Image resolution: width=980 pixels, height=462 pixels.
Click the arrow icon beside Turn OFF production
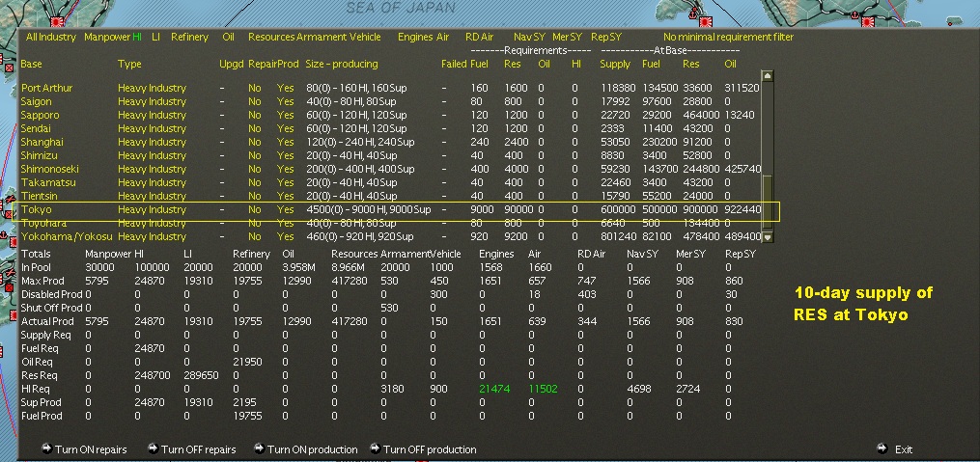(375, 448)
